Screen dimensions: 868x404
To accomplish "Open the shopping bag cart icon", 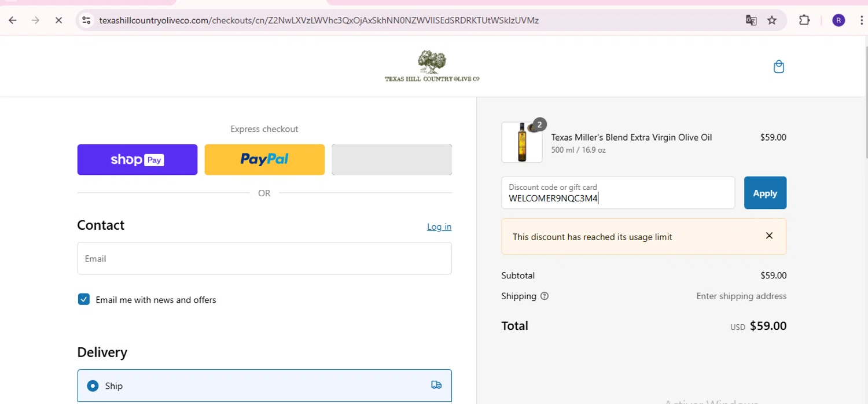I will pos(779,67).
